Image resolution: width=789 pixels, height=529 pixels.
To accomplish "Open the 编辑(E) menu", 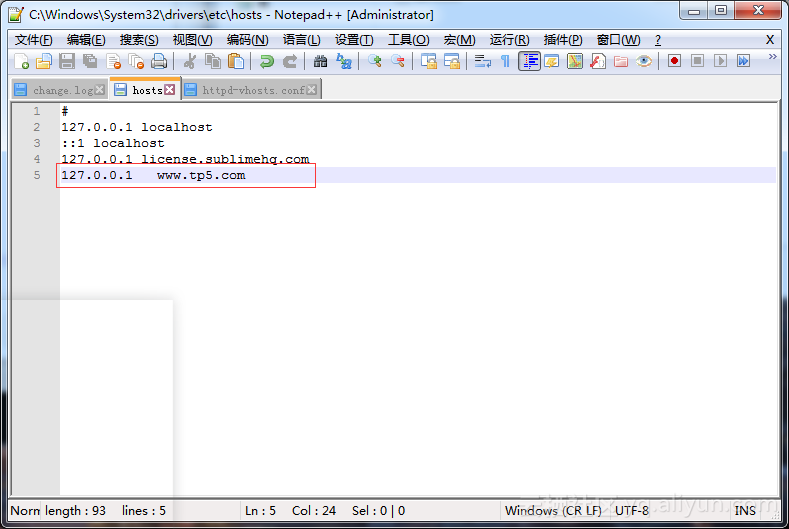I will (86, 40).
